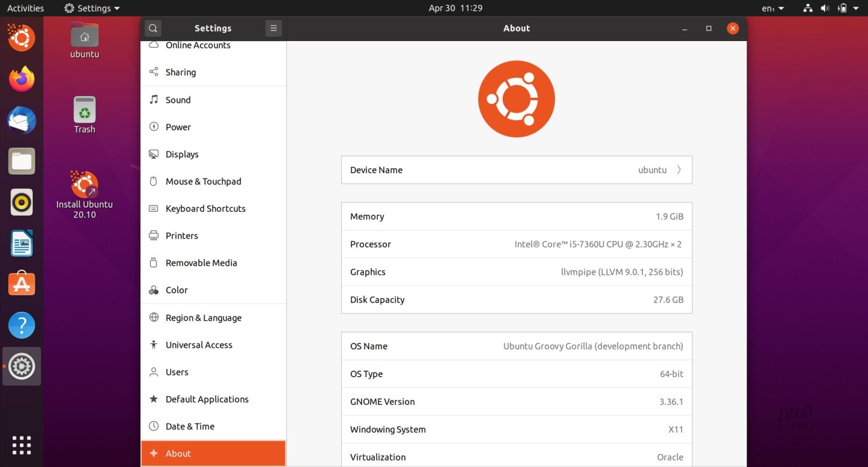This screenshot has width=868, height=467.
Task: Maximize the Settings window
Action: click(709, 28)
